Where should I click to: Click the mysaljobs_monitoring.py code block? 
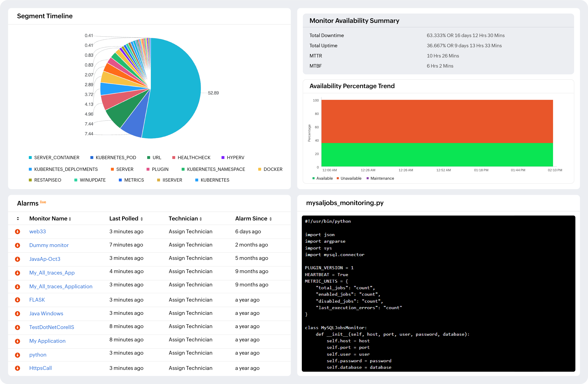(439, 294)
